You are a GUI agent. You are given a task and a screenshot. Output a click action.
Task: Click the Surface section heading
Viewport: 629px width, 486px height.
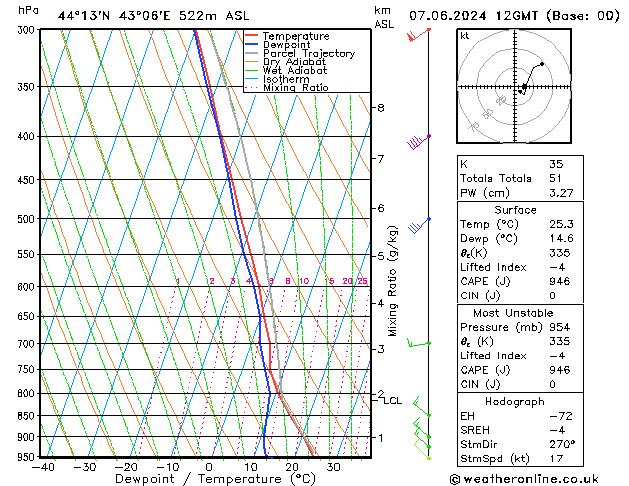click(515, 210)
